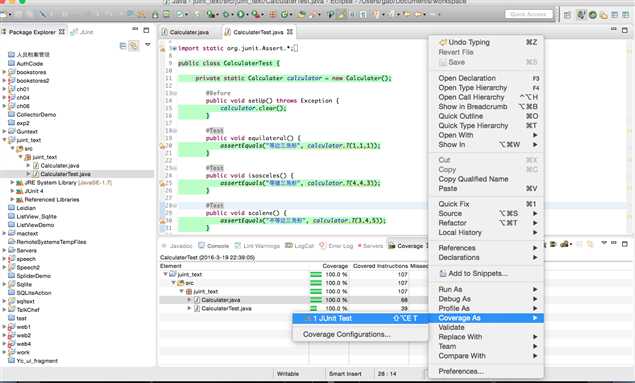The image size is (635, 383).
Task: Expand Calculater.java row in Coverage view
Action: coord(189,300)
